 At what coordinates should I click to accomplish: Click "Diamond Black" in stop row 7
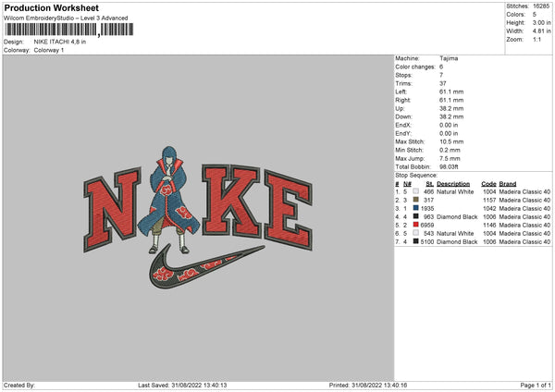click(x=457, y=242)
